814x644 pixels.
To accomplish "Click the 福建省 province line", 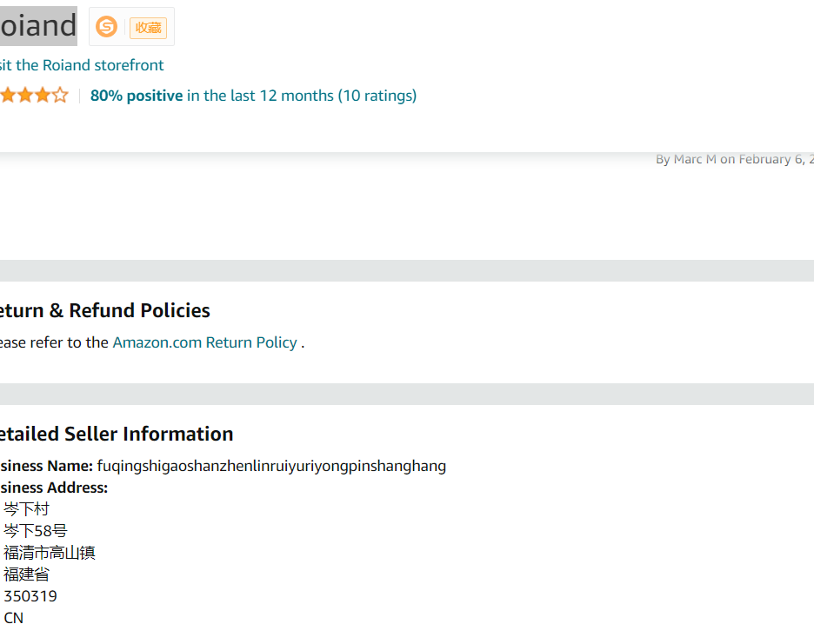I will tap(27, 574).
